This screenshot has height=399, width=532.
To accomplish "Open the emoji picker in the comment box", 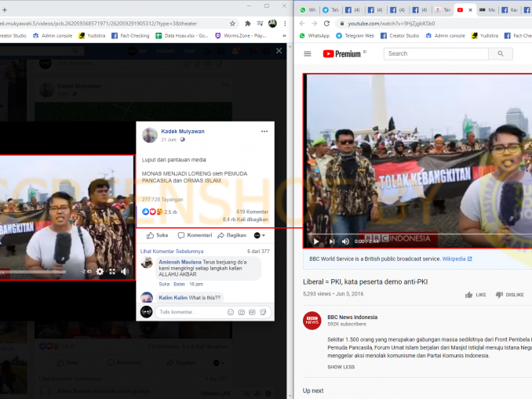I will 231,312.
